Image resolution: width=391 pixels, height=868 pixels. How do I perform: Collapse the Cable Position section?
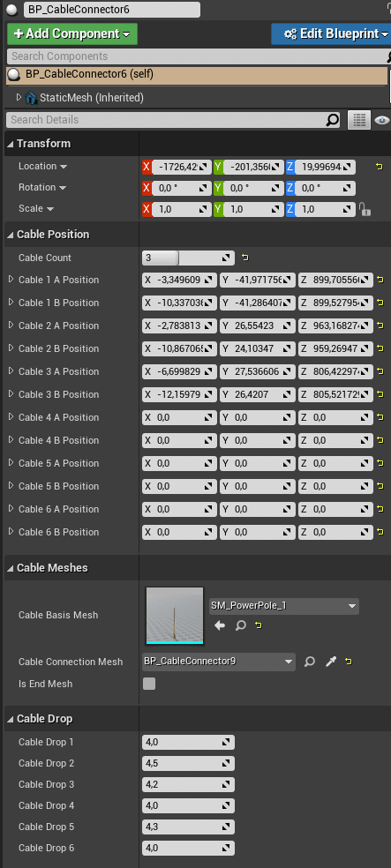coord(11,235)
